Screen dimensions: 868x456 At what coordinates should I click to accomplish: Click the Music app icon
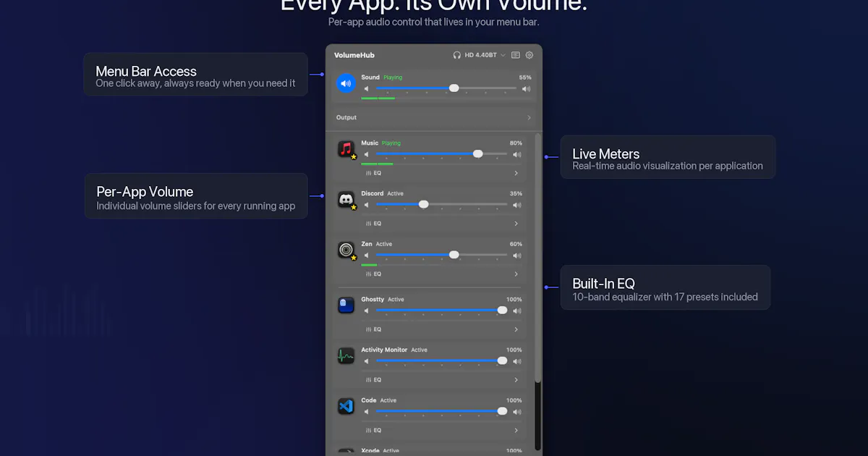pyautogui.click(x=346, y=149)
